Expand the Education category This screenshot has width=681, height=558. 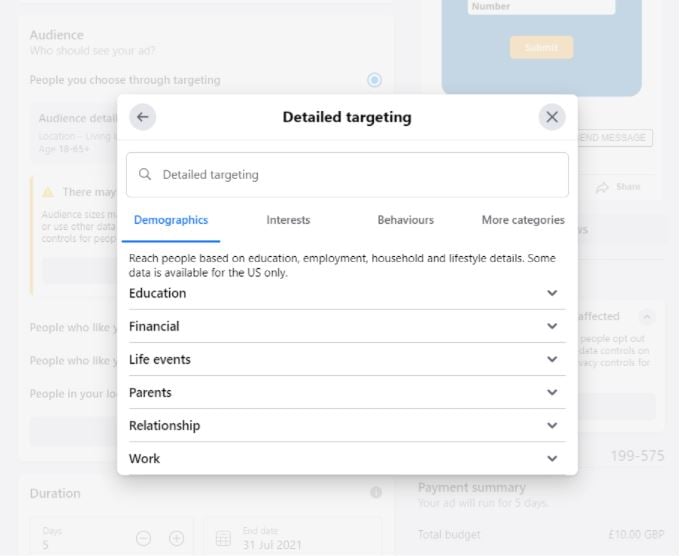pos(552,294)
